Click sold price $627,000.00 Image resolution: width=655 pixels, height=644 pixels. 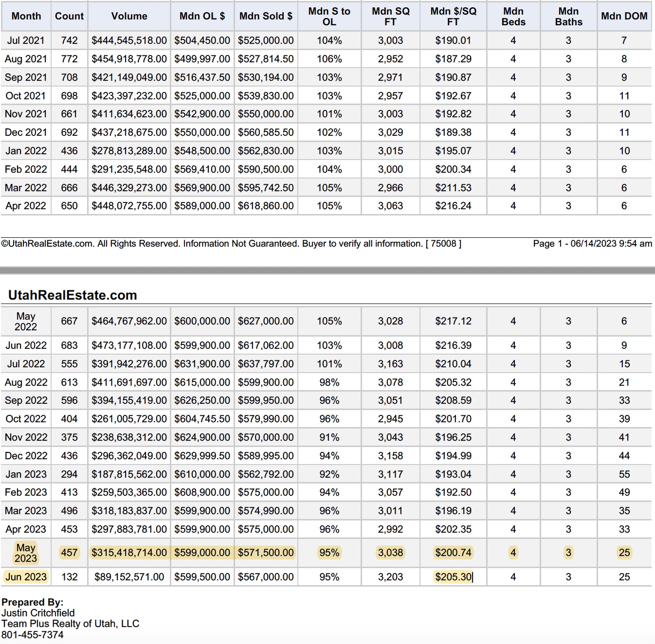(x=266, y=321)
